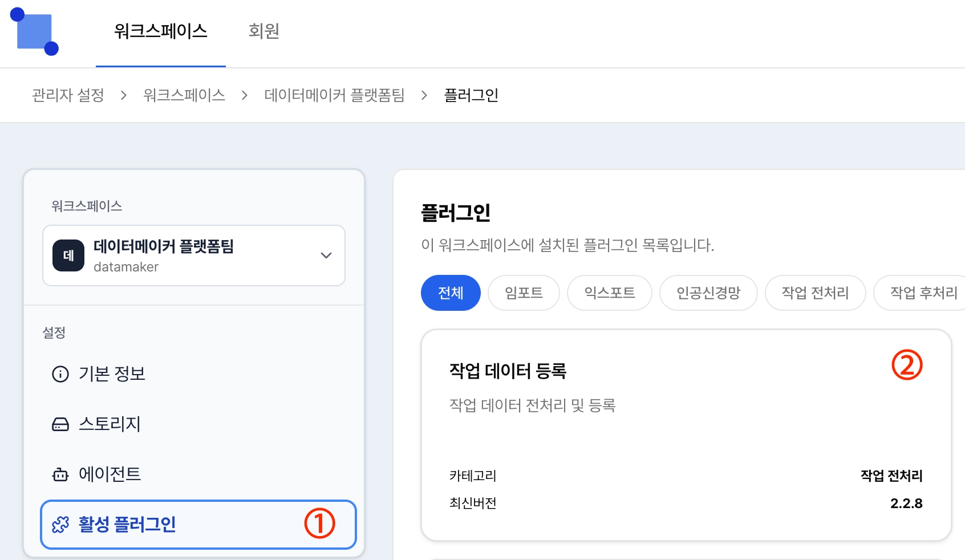This screenshot has height=560, width=965.
Task: Click the blue square app logo
Action: tap(35, 31)
